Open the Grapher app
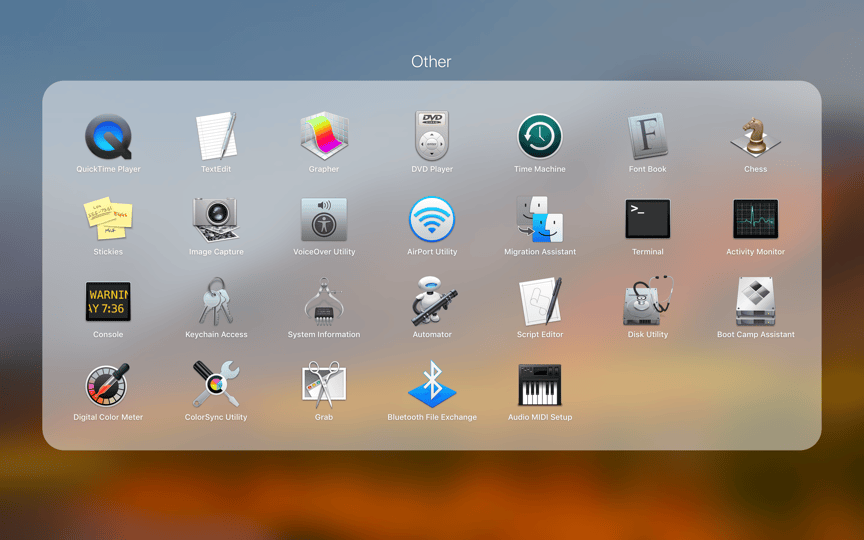The height and width of the screenshot is (540, 864). (324, 136)
